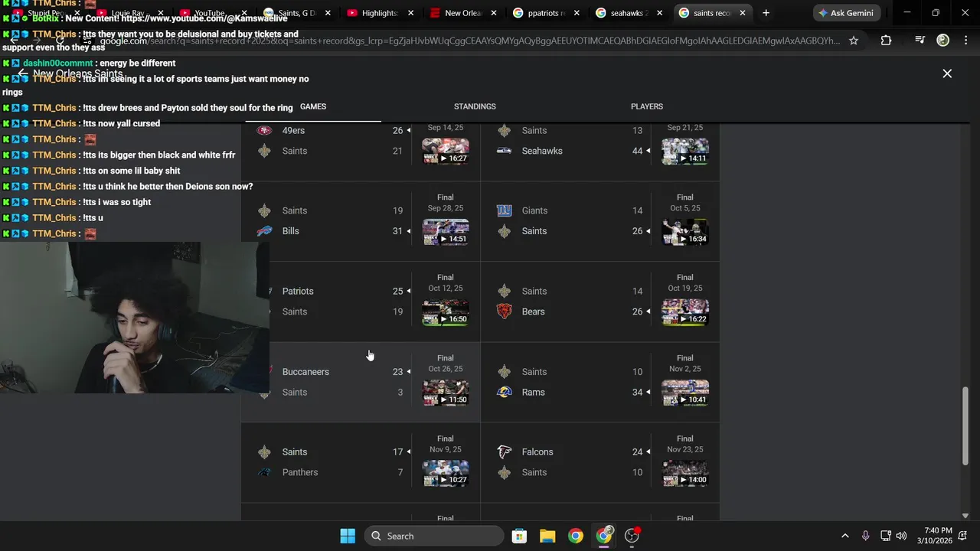Play the Giants vs Saints highlight video
Viewport: 980px width, 551px height.
click(685, 232)
